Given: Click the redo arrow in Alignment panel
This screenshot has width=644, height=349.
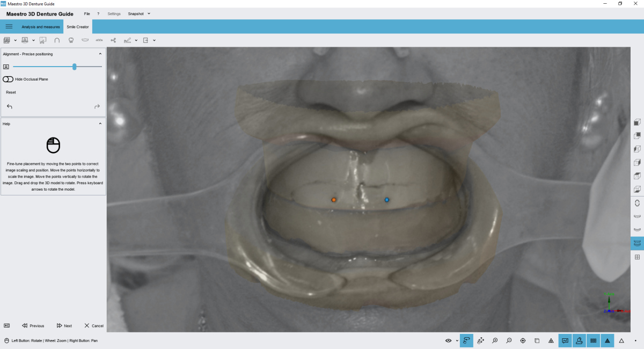Looking at the screenshot, I should 97,106.
